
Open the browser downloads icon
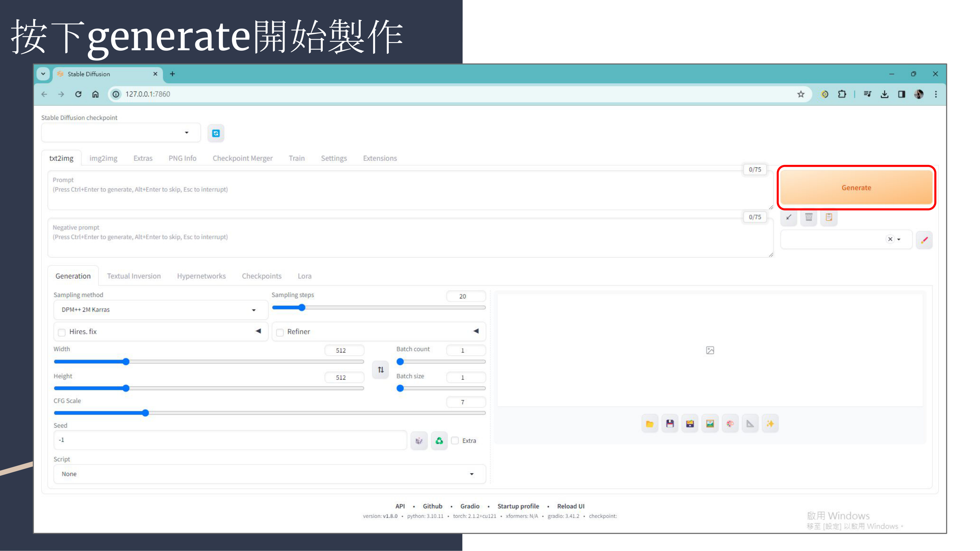(884, 94)
